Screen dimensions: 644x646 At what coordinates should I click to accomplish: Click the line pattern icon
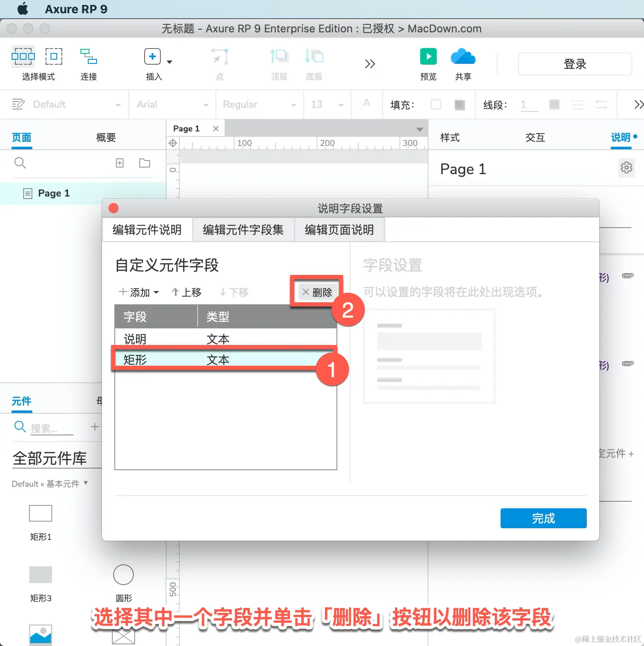pos(578,104)
